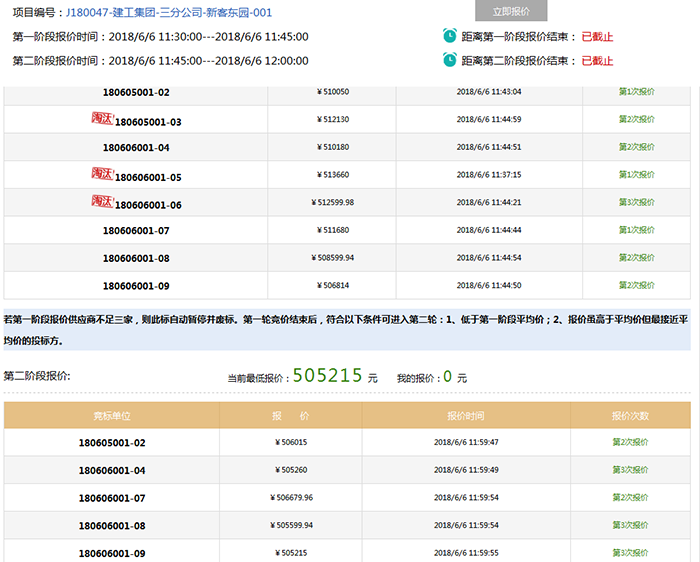
Task: Click the 报价次数 column header
Action: tap(630, 416)
